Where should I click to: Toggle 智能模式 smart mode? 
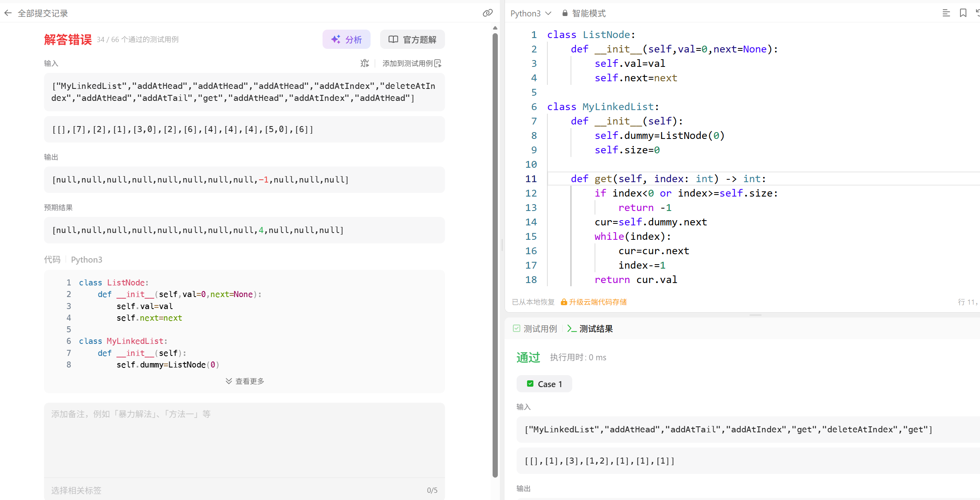tap(588, 13)
